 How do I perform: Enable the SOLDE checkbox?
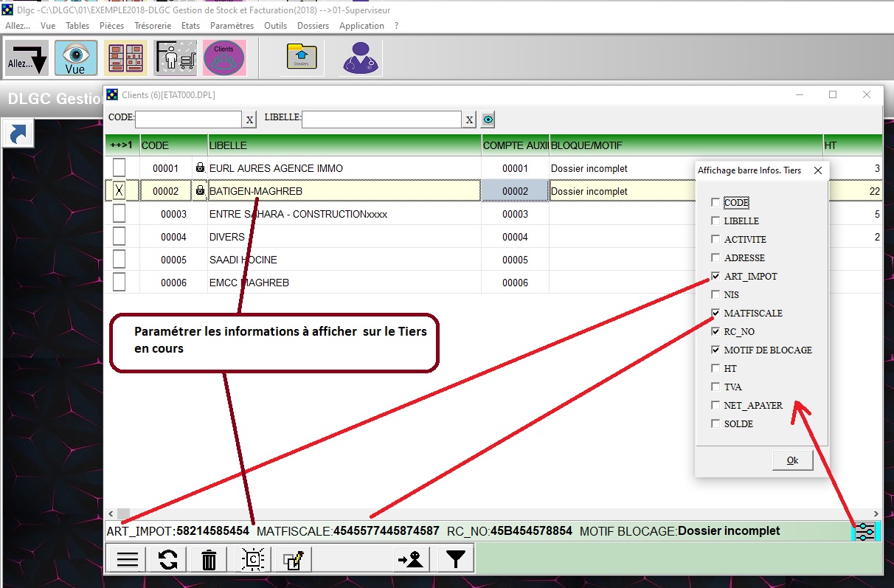pyautogui.click(x=715, y=423)
